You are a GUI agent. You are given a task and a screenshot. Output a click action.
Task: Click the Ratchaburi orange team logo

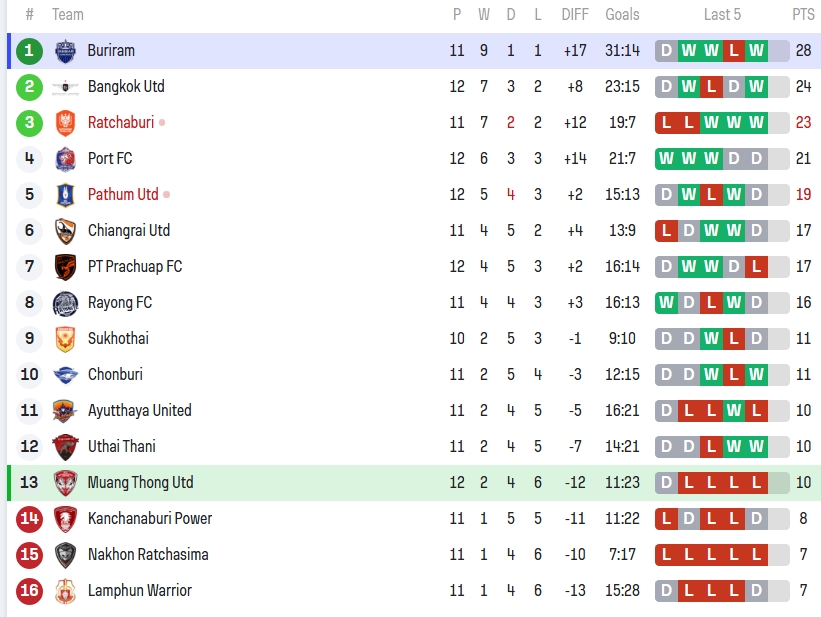(65, 123)
